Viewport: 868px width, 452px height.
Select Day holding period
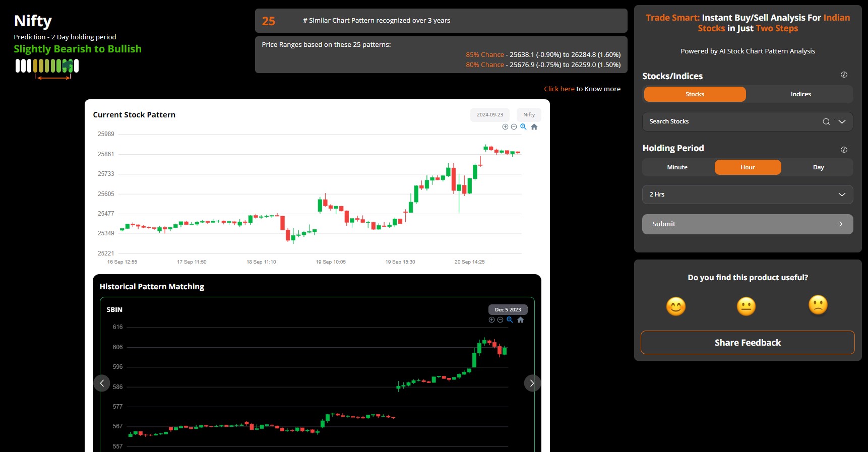(x=818, y=167)
